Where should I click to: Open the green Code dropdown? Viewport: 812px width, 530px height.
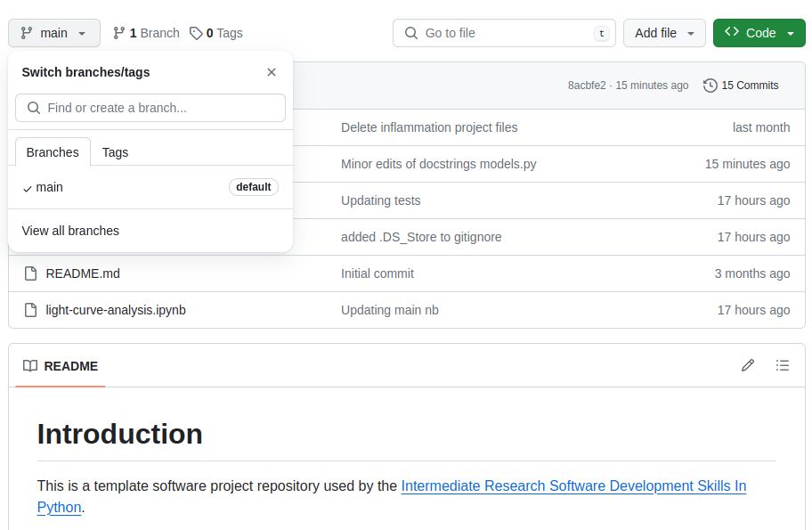tap(759, 33)
